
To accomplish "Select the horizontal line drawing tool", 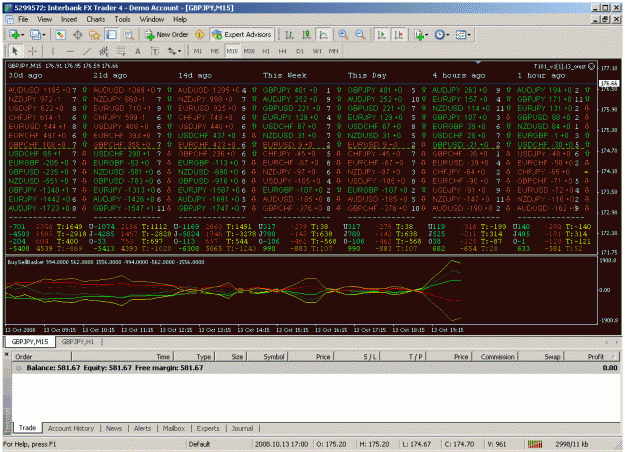I will tap(70, 51).
